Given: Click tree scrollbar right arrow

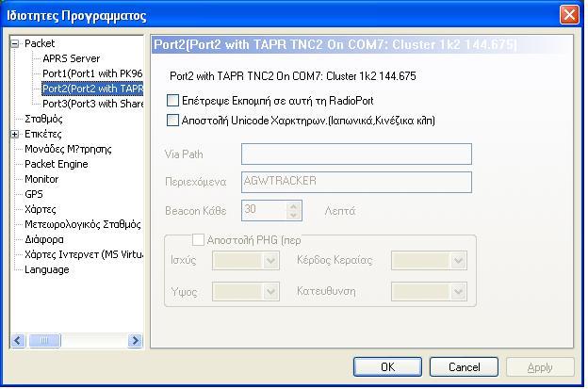Looking at the screenshot, I should 135,341.
